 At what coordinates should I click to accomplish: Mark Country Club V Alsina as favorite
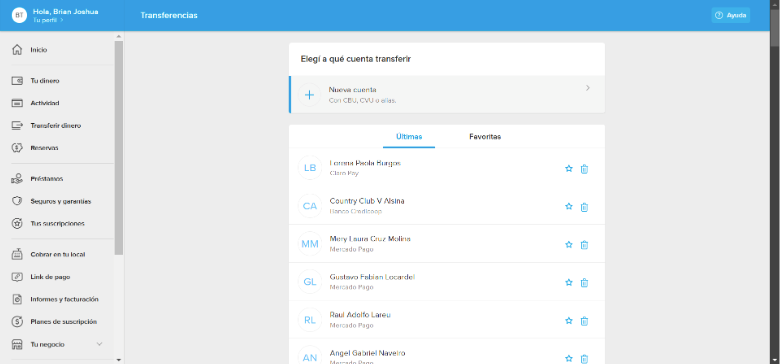[569, 206]
